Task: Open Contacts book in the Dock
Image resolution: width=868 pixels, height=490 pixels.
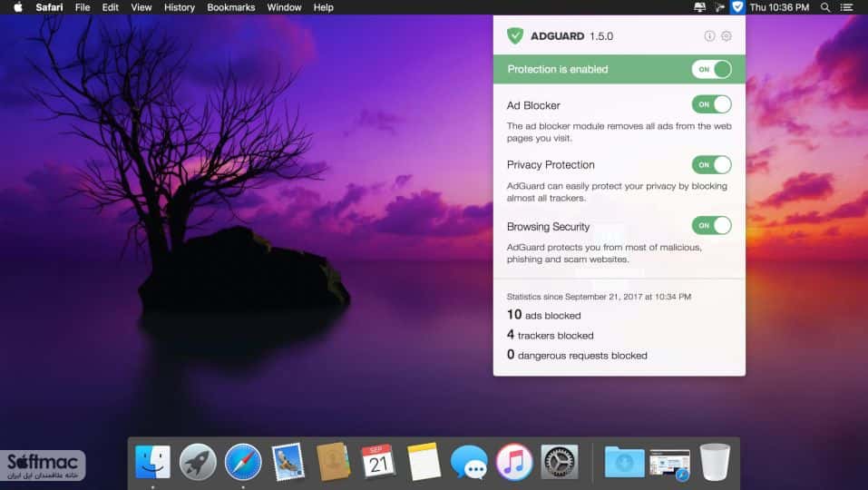Action: (333, 461)
